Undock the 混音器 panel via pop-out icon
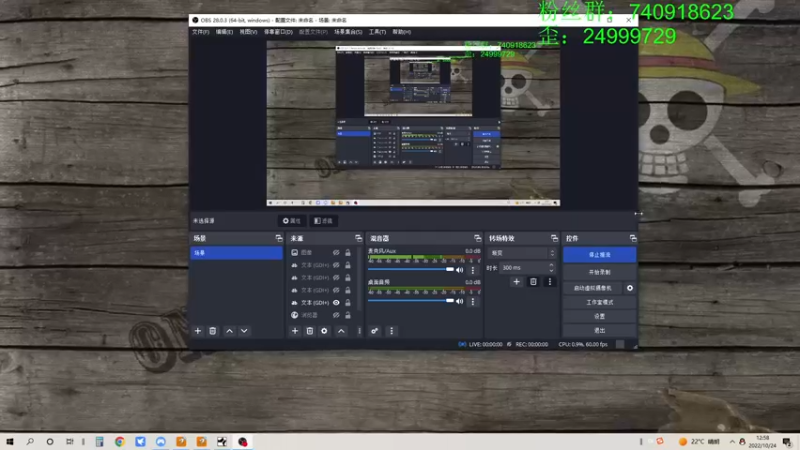 (x=478, y=238)
